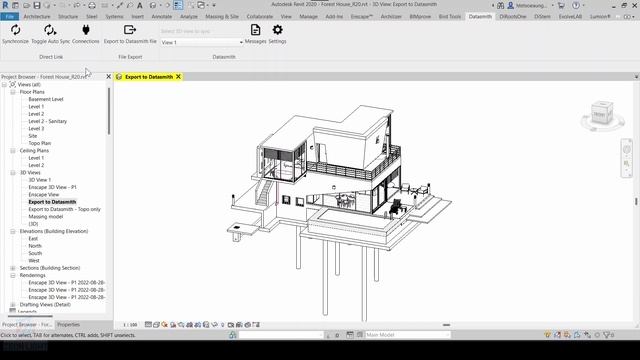Close the Export to Datasmith view tab

(178, 77)
